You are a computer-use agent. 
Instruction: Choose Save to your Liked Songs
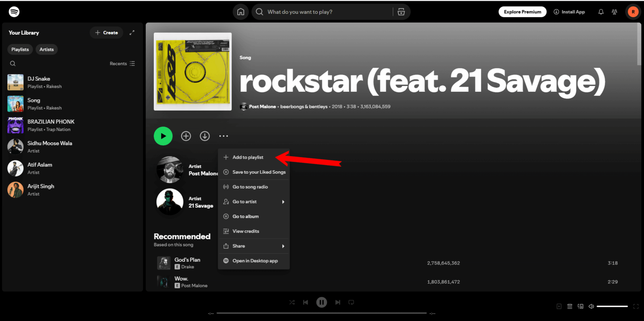click(254, 172)
